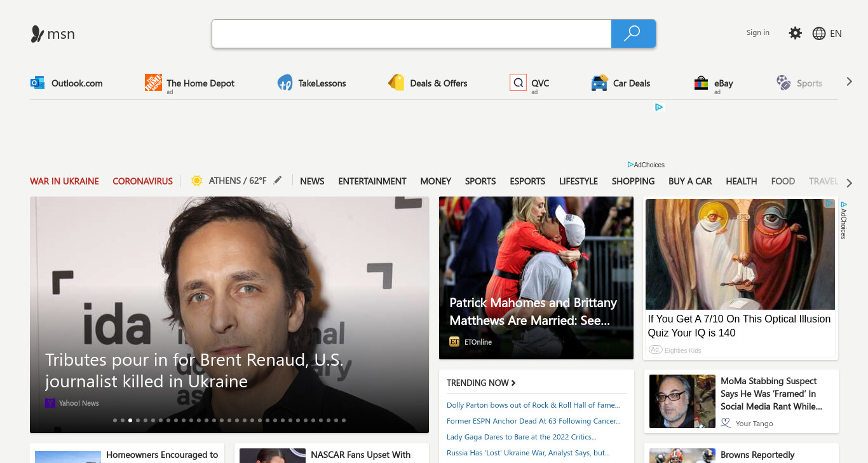Open the Browns Reportedly story
The width and height of the screenshot is (868, 463).
757,455
